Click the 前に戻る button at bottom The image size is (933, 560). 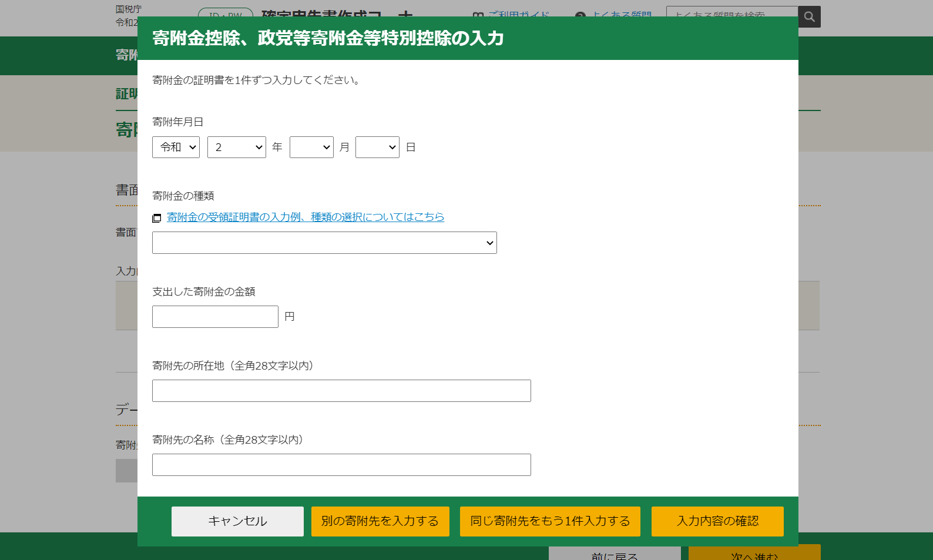(615, 554)
